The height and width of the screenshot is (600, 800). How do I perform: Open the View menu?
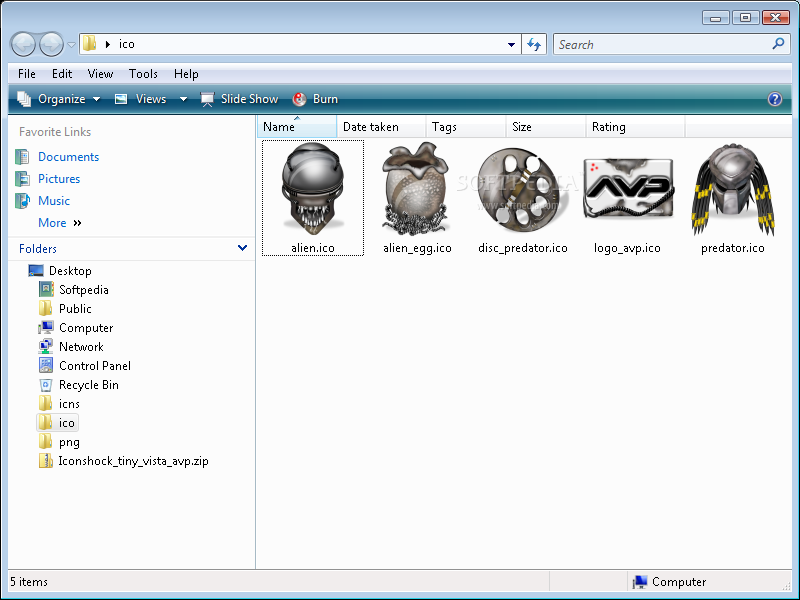(100, 74)
